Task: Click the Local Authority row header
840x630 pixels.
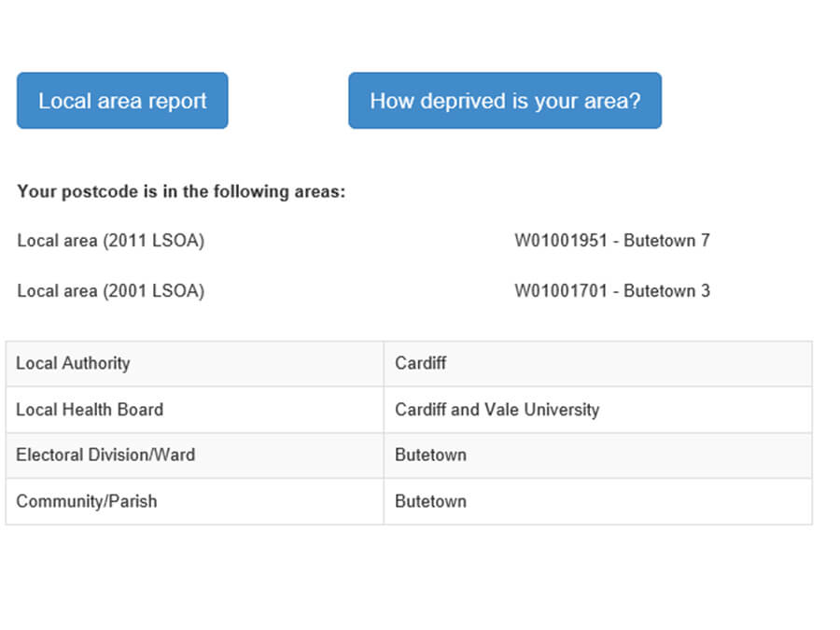Action: 73,363
